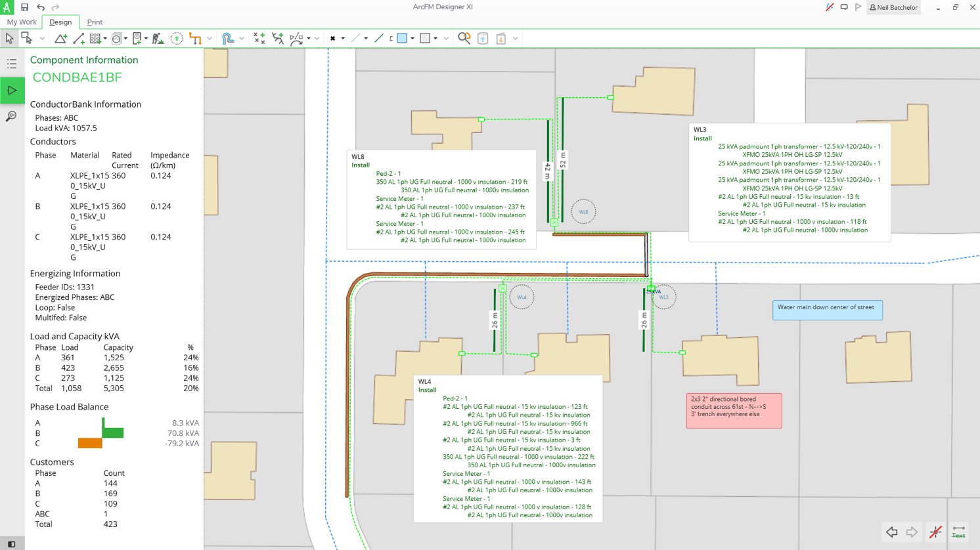Toggle the snapping crosshair at bottom right
The height and width of the screenshot is (550, 980).
click(x=935, y=532)
